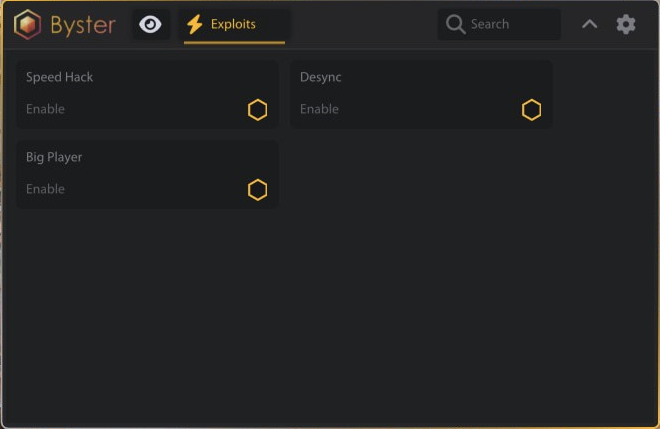
Task: Click the Byster hexagon logo icon
Action: point(28,25)
